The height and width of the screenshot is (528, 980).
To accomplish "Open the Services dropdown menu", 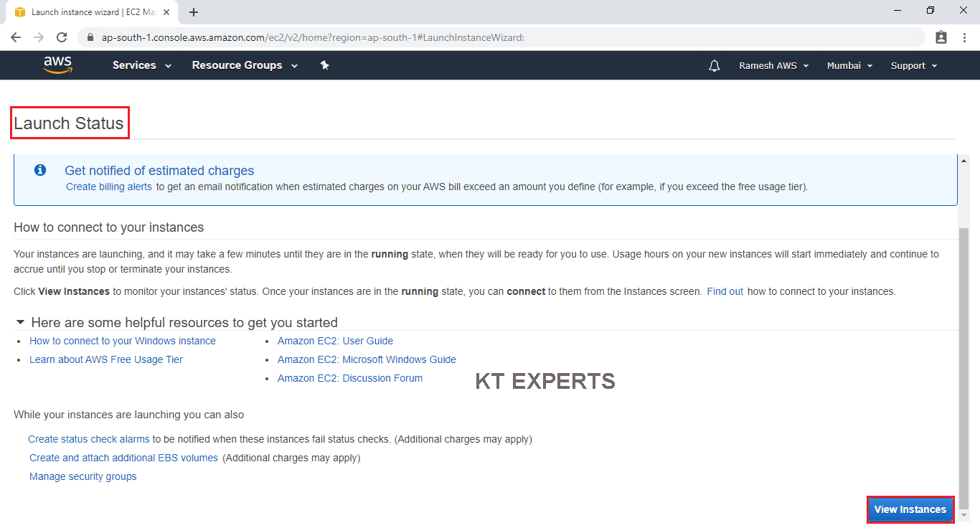I will coord(142,65).
